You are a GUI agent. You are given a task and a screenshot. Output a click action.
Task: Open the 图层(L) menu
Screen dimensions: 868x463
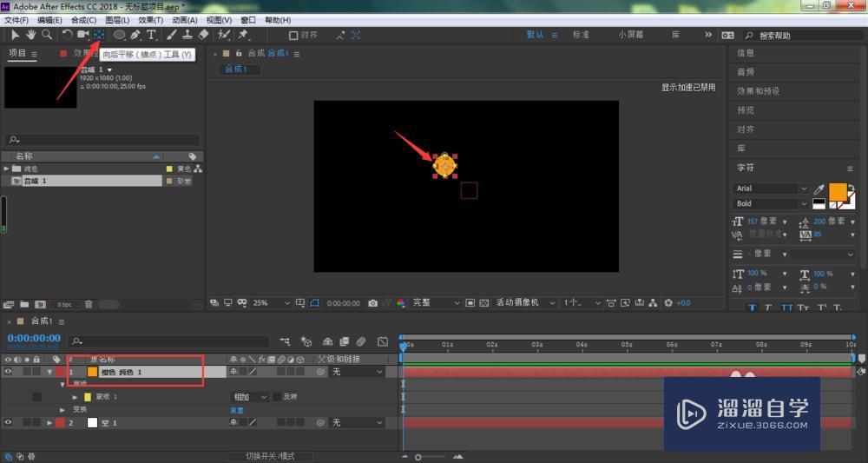(117, 20)
